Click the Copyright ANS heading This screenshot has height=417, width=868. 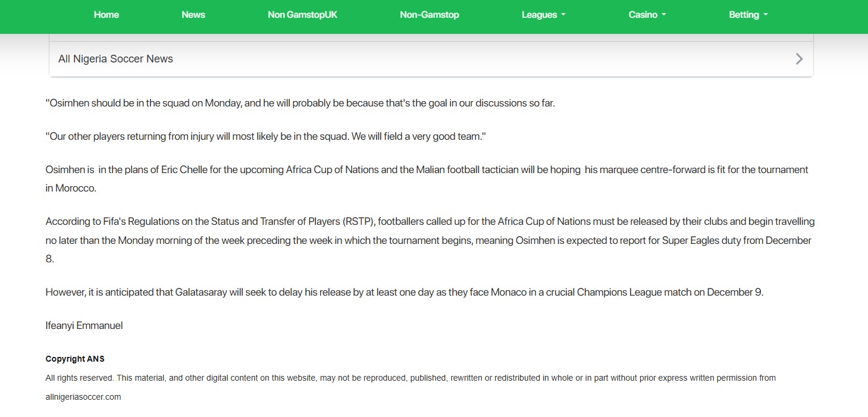tap(75, 359)
